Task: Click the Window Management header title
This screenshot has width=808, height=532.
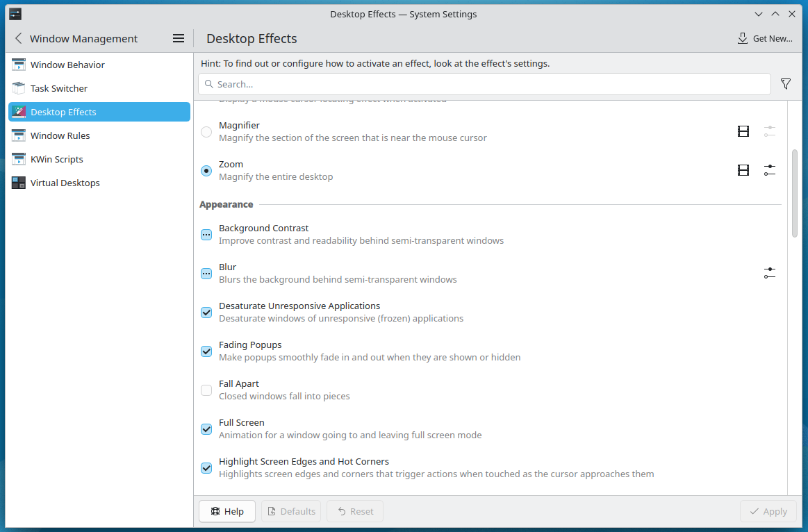Action: point(83,39)
